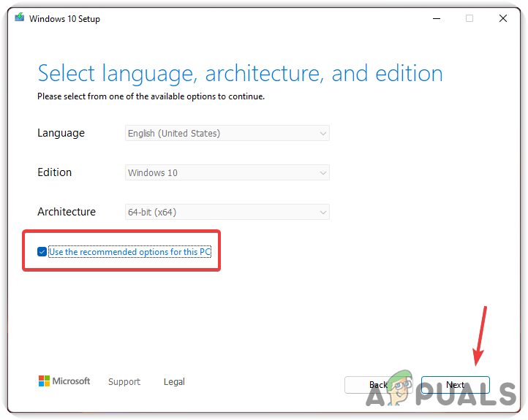Open the Language dropdown

coord(227,133)
